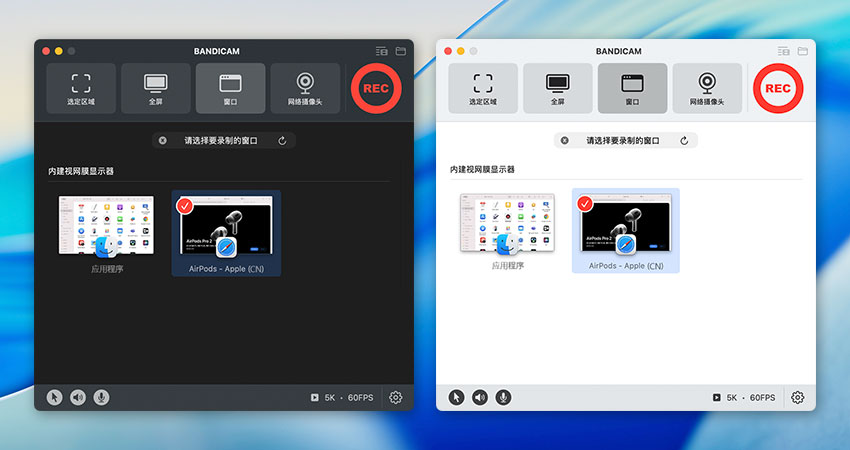This screenshot has height=450, width=850.
Task: Click 内建视网膜显示器 label in dark window
Action: 81,171
